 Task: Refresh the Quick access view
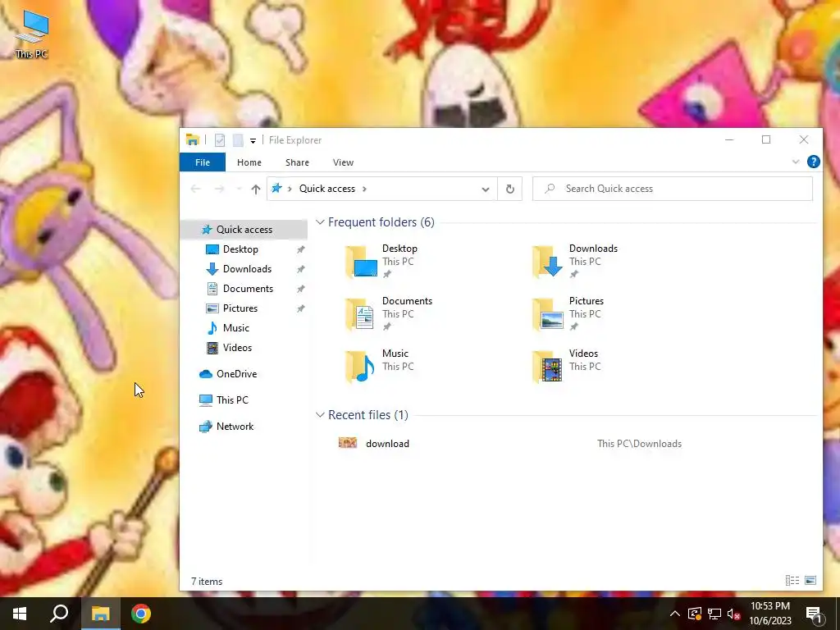510,189
